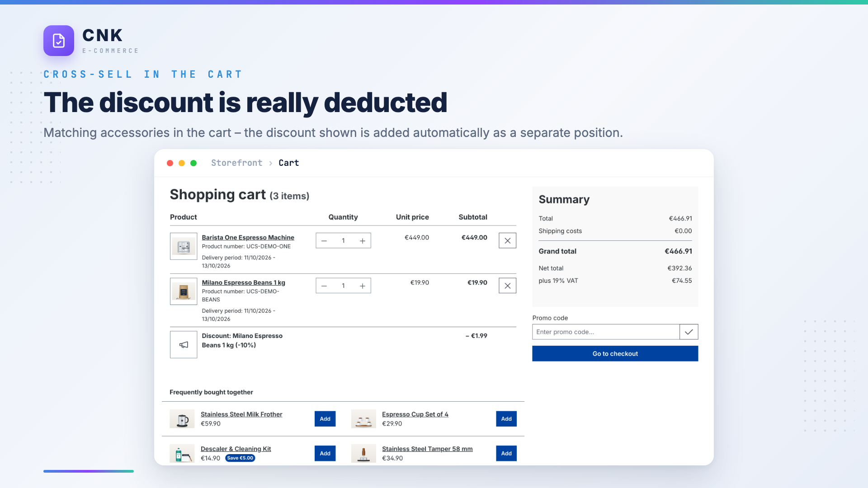Viewport: 868px width, 488px height.
Task: Decrease Barista One Espresso Machine quantity
Action: point(324,241)
